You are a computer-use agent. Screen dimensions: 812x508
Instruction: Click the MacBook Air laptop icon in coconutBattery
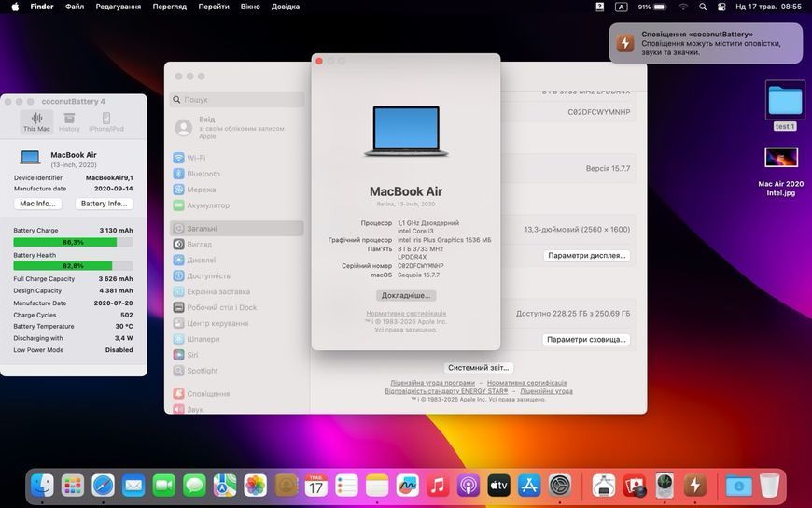point(30,157)
